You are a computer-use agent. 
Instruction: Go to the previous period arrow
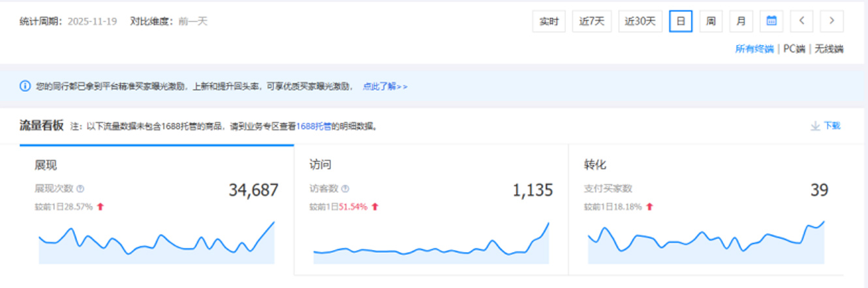801,21
